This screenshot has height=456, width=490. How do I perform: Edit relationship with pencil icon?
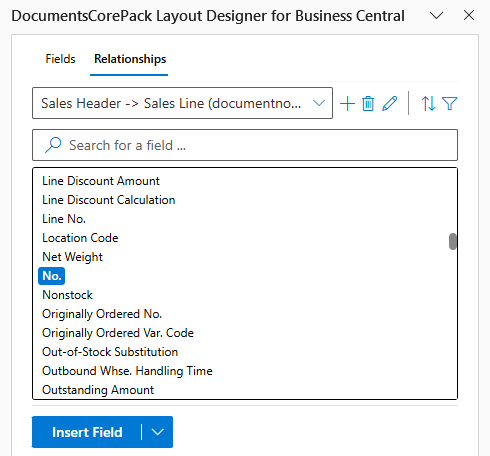point(390,103)
